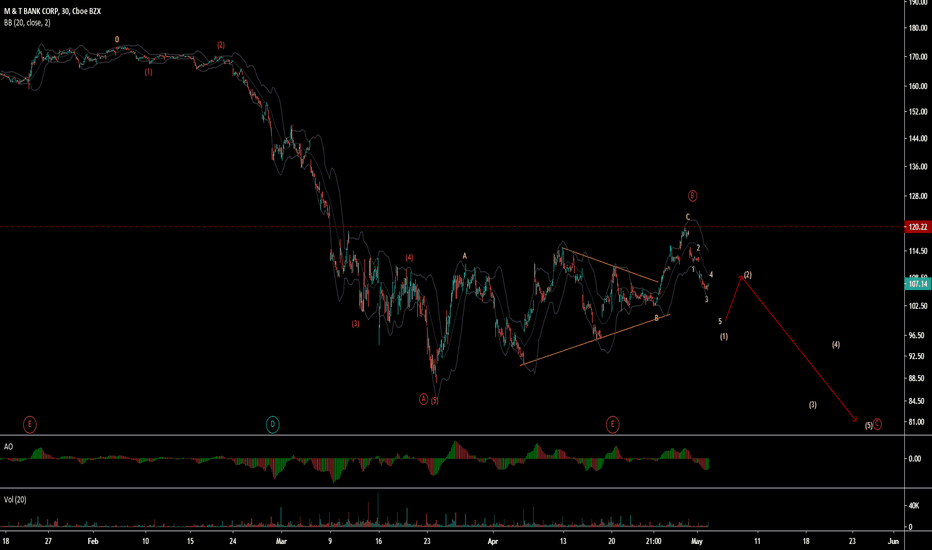932x550 pixels.
Task: Select the white 5 projected wave label
Action: [x=720, y=322]
